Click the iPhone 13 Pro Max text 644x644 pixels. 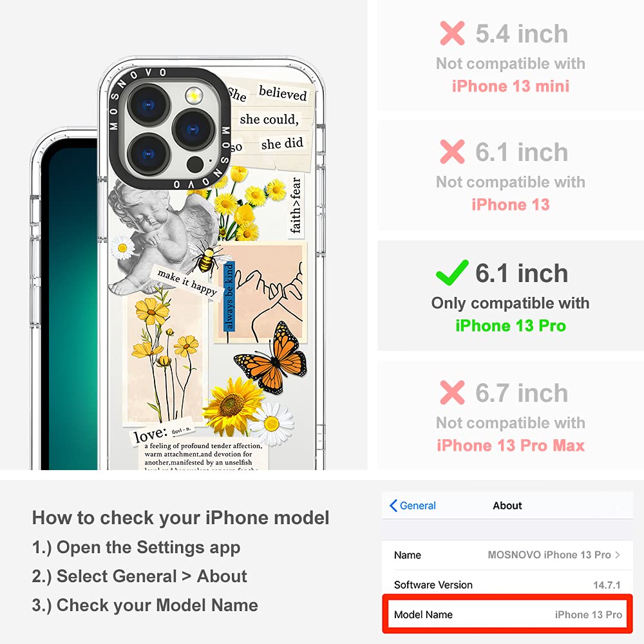point(511,445)
